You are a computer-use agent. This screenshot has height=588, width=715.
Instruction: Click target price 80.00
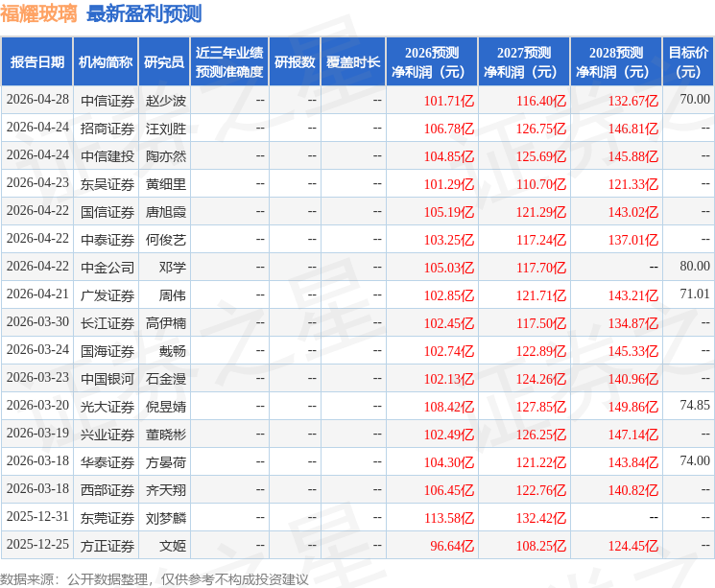click(x=695, y=266)
